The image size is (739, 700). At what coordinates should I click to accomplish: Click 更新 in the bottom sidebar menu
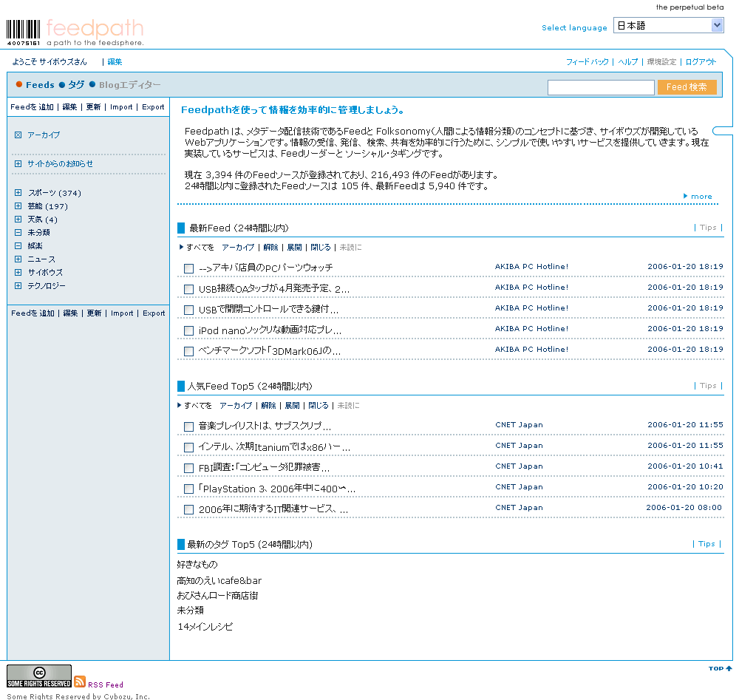click(94, 313)
